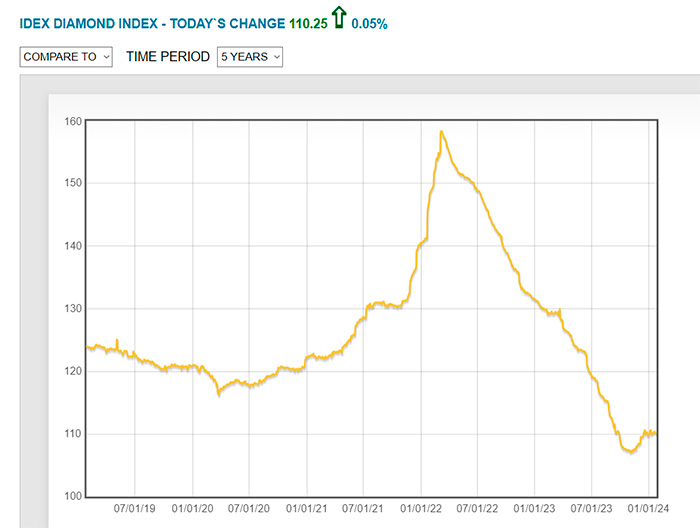Click the 07/01/22 x-axis date label
This screenshot has height=528, width=700.
coord(479,508)
